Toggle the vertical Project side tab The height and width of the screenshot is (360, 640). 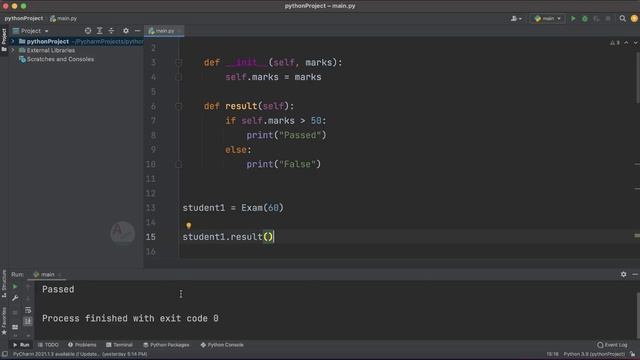tap(4, 39)
